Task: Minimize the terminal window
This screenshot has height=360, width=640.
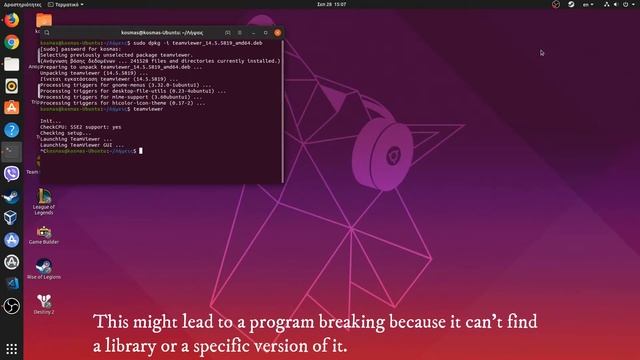Action: 253,33
